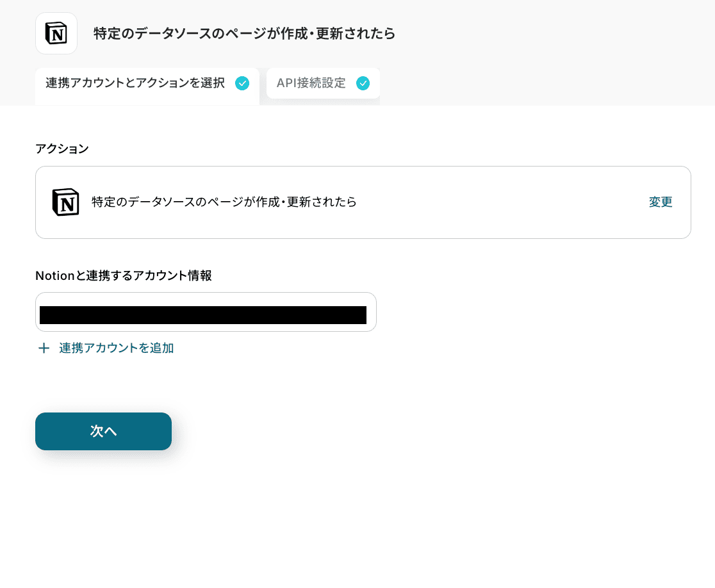Click the checkmark icon on the account selection tab

[x=242, y=83]
